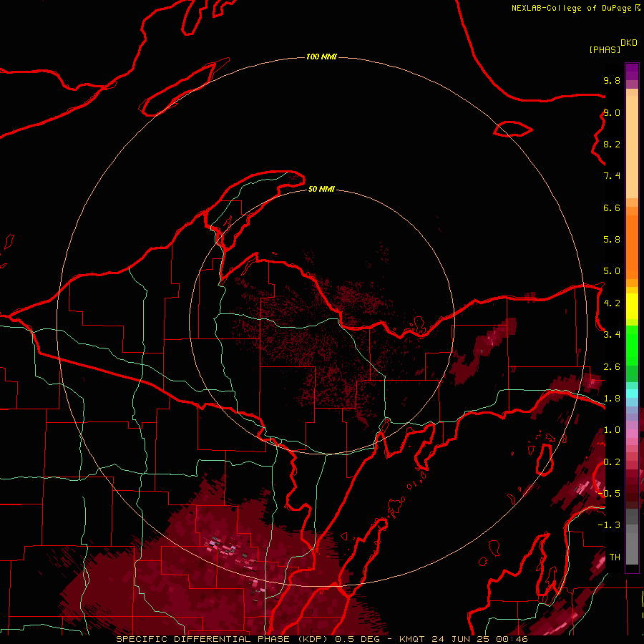
Task: Click the -1.3 value on the color scale
Action: coord(609,525)
